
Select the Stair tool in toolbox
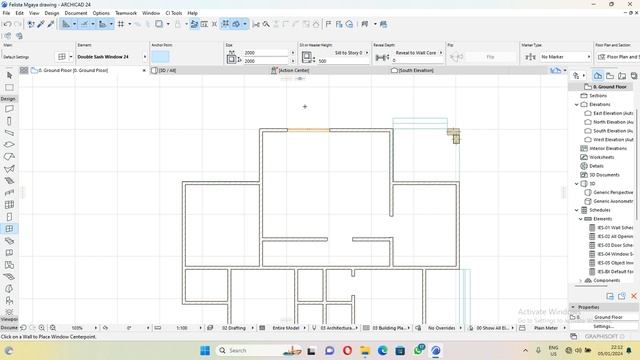pos(9,180)
